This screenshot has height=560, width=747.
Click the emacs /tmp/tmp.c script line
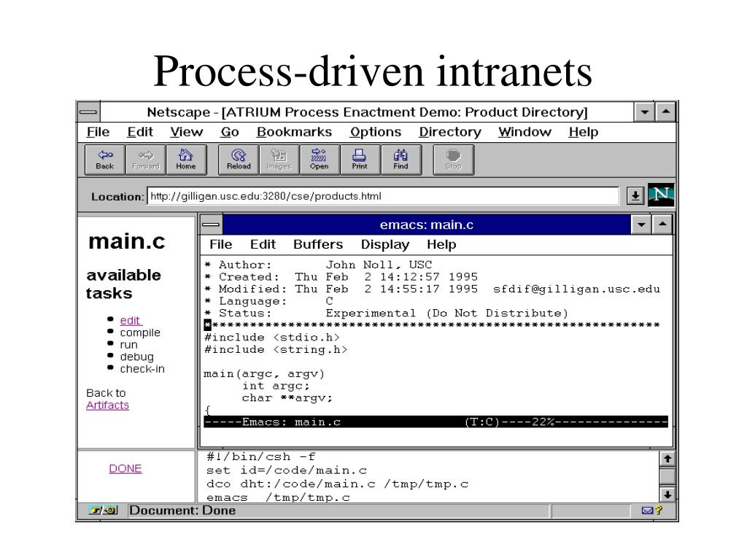point(278,497)
